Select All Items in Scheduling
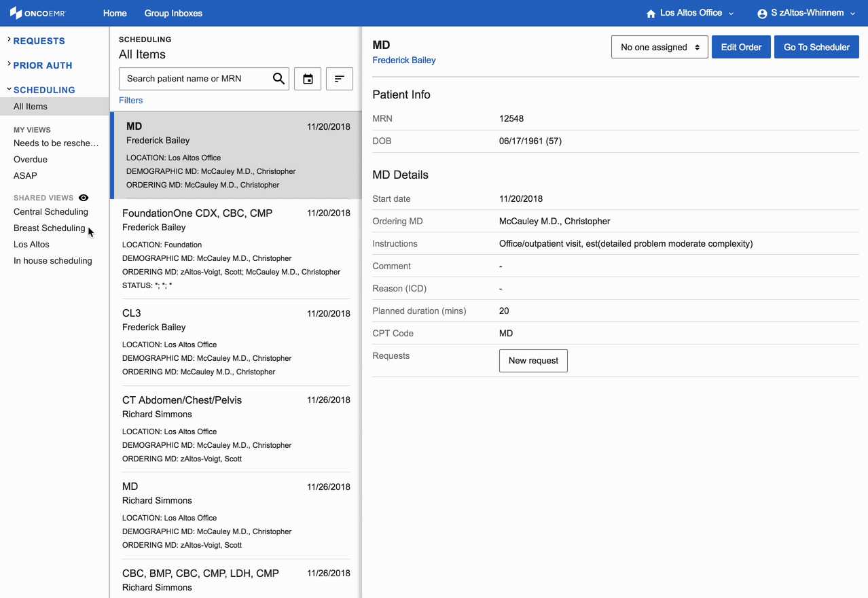This screenshot has width=868, height=598. (x=54, y=106)
